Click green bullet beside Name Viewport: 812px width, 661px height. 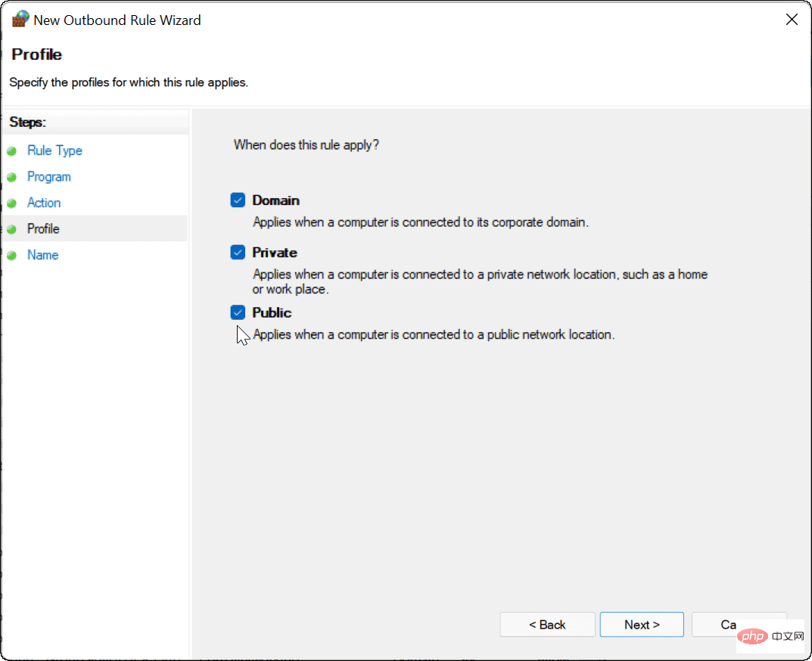[12, 255]
